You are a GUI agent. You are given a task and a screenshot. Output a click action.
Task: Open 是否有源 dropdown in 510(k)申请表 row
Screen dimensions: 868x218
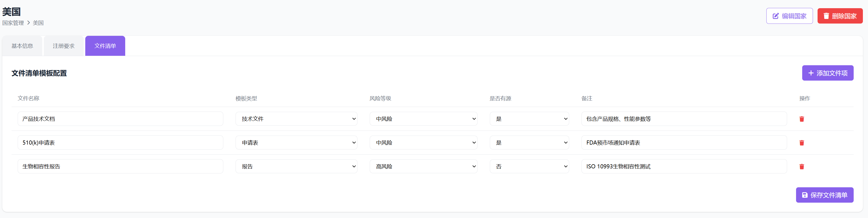tap(529, 143)
